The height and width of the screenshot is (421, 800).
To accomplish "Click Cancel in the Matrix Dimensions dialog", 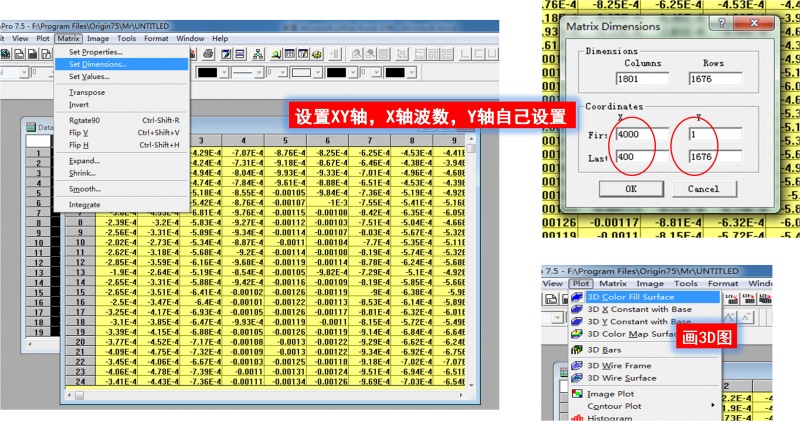I will (x=704, y=189).
